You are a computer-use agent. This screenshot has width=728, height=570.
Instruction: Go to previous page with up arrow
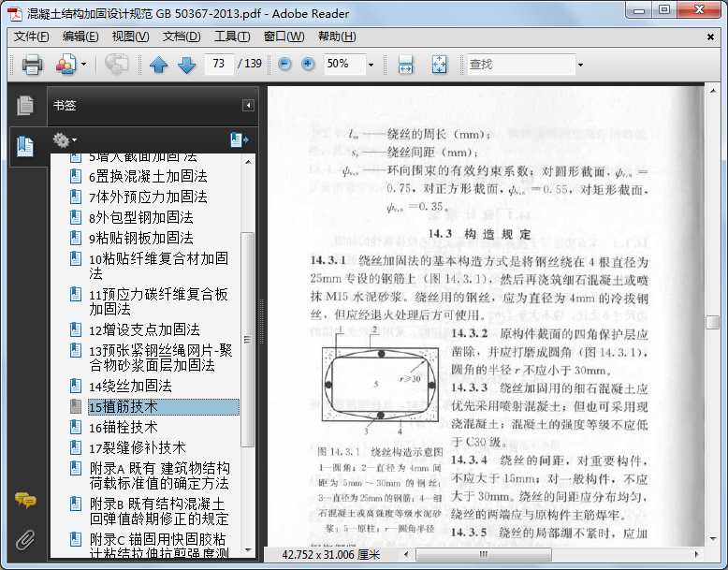[159, 64]
